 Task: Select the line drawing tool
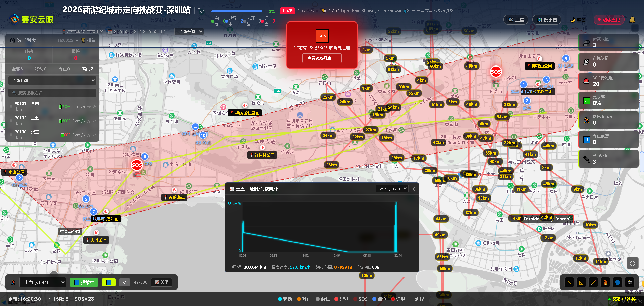point(569,282)
